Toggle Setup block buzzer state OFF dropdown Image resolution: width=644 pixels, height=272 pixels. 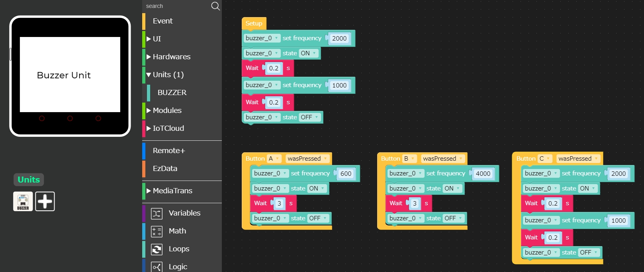(x=310, y=117)
